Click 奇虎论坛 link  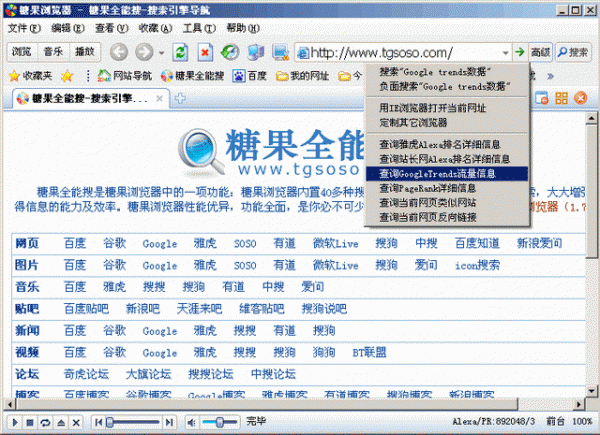pos(86,374)
